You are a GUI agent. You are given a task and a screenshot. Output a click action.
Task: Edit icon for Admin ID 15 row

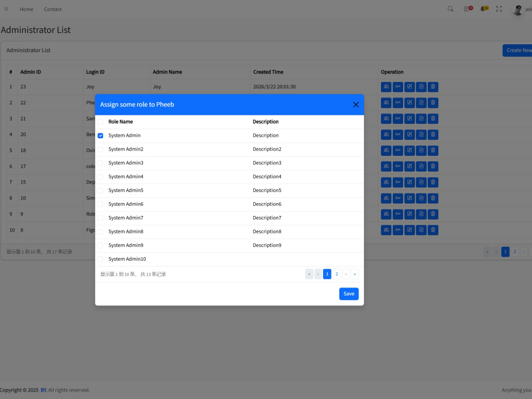(x=410, y=182)
